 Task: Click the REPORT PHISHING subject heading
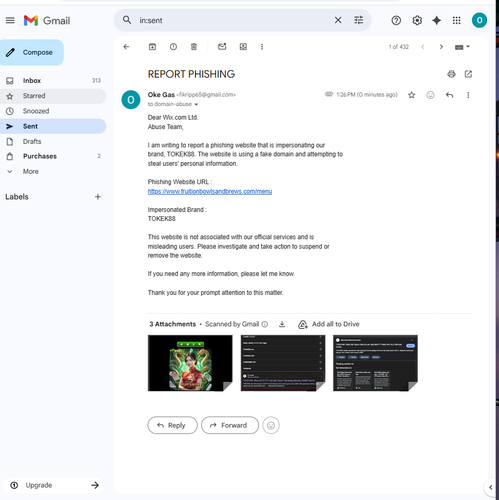pyautogui.click(x=191, y=74)
